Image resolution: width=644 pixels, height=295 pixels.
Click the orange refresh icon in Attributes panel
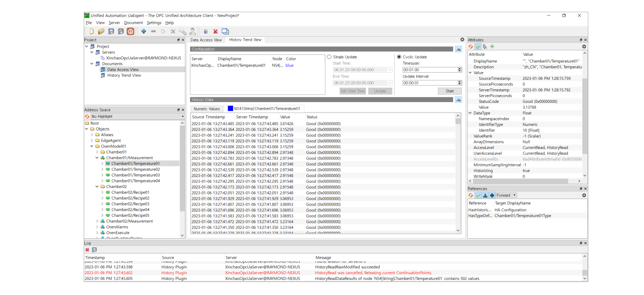(471, 47)
